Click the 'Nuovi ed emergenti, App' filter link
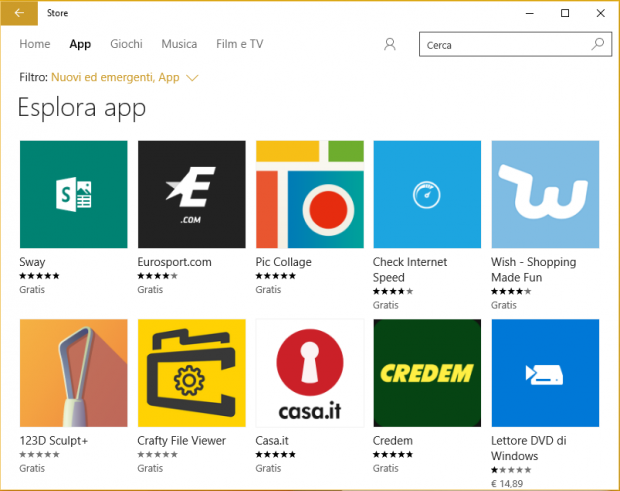Viewport: 620px width, 491px height. 115,77
